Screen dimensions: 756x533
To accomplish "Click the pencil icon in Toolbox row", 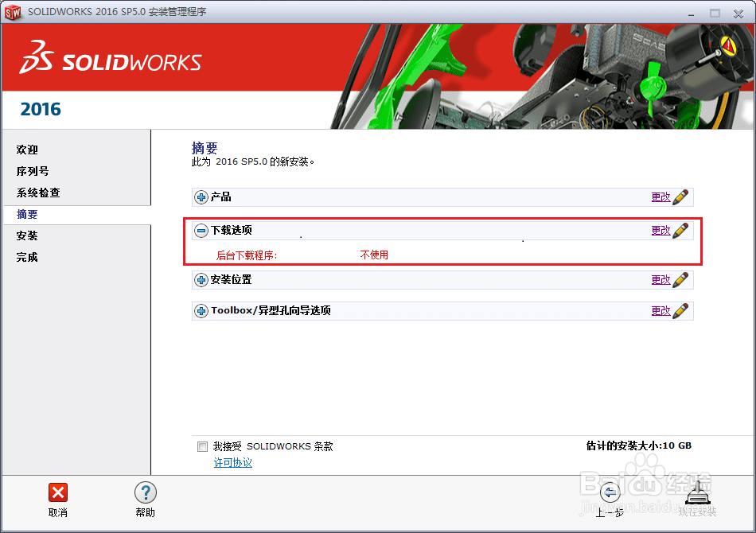I will point(680,311).
